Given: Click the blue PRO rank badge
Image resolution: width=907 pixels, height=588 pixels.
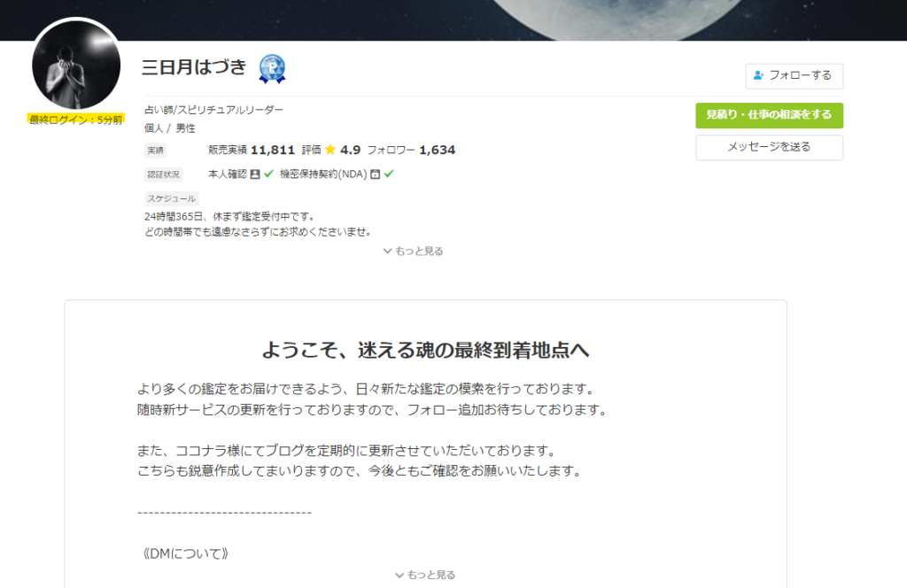Looking at the screenshot, I should pyautogui.click(x=272, y=69).
